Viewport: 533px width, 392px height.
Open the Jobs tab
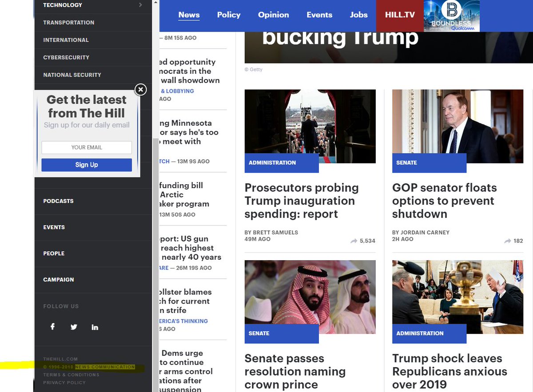pyautogui.click(x=358, y=15)
